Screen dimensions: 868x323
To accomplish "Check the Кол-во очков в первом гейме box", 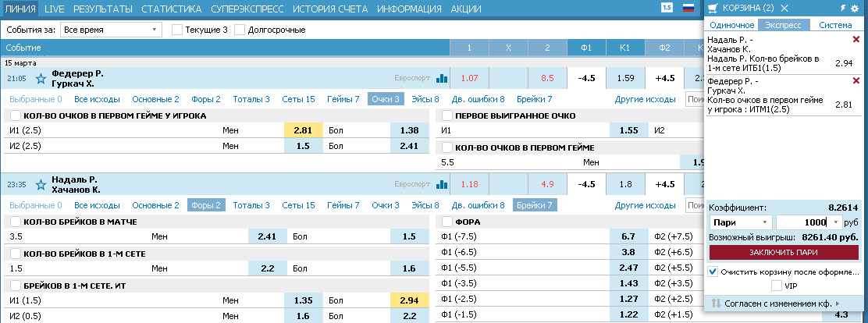I will click(x=447, y=147).
